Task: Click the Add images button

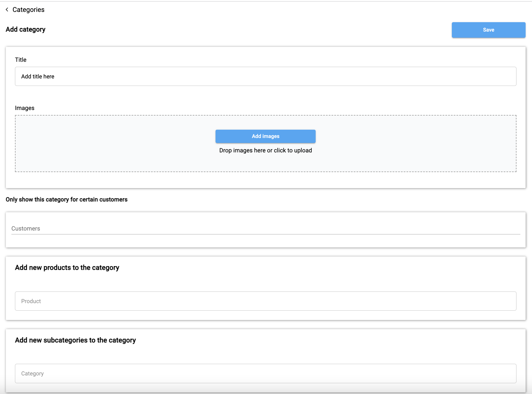Action: [x=265, y=136]
